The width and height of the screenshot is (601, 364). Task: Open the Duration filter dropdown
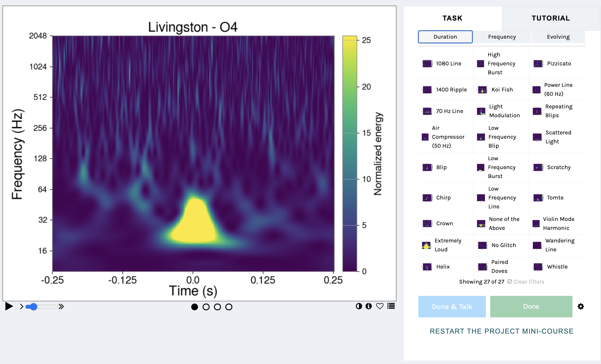445,37
